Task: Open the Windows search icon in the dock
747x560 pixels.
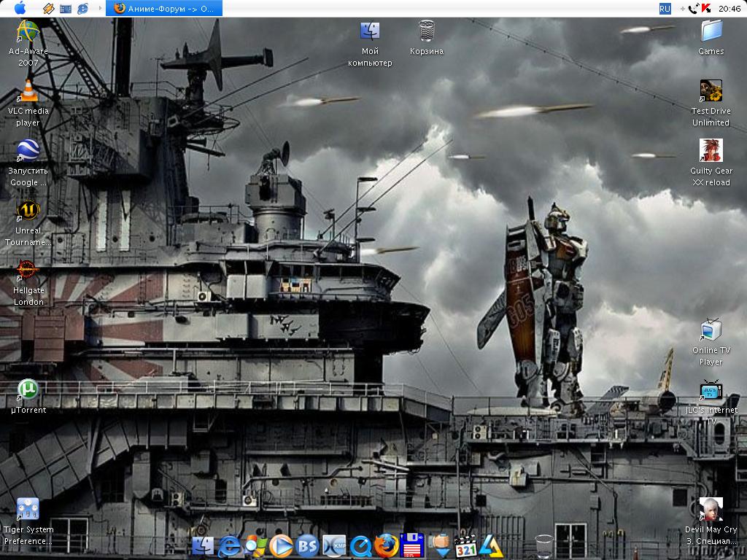Action: [x=255, y=545]
